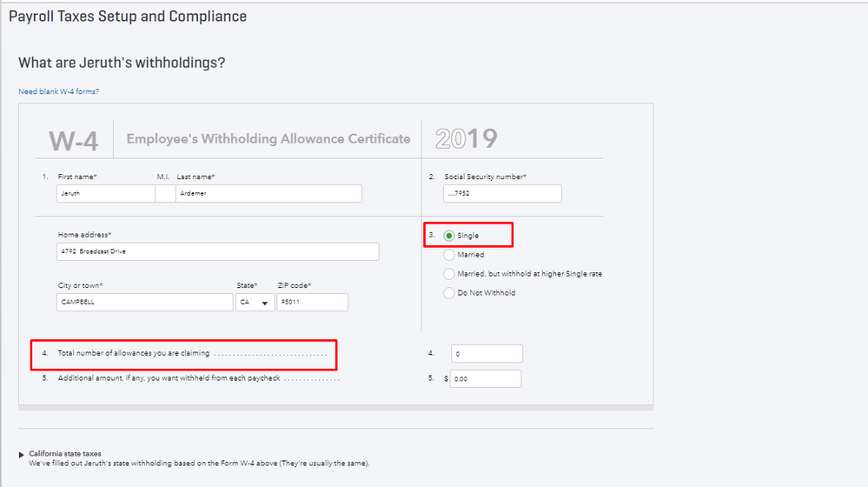Expand the California state taxes section

pos(23,454)
